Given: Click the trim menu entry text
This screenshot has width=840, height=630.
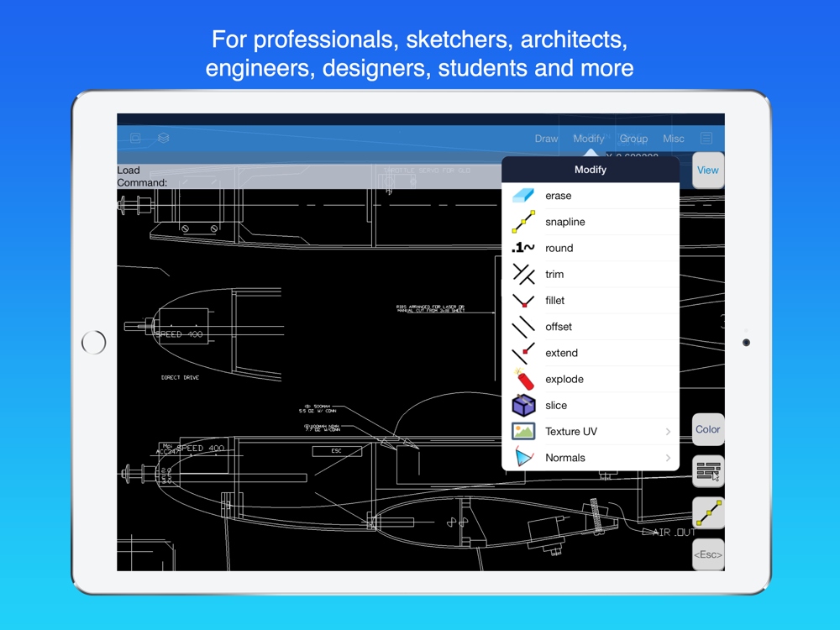Looking at the screenshot, I should click(554, 275).
